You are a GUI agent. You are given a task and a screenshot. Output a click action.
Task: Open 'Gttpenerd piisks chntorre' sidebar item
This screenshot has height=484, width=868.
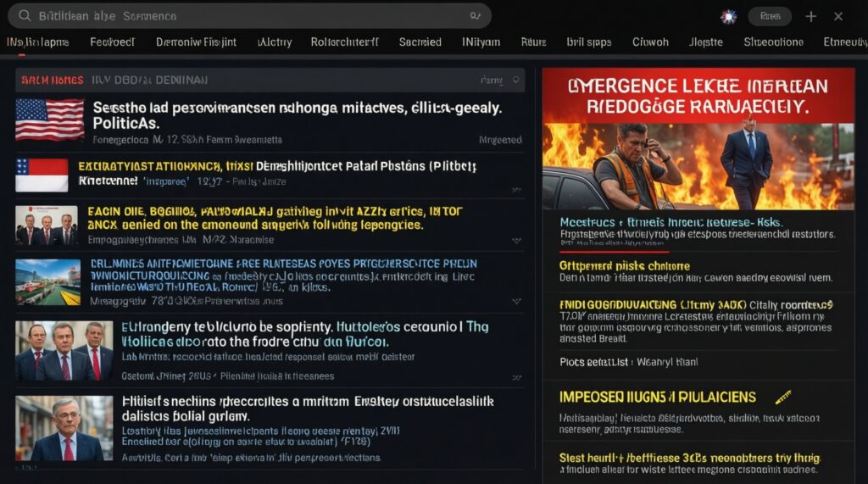(x=625, y=266)
